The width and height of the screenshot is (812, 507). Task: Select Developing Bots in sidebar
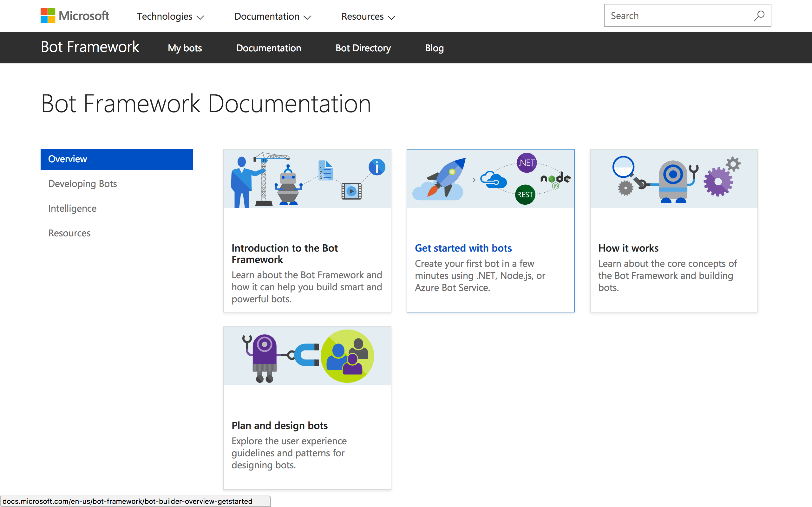pyautogui.click(x=82, y=183)
